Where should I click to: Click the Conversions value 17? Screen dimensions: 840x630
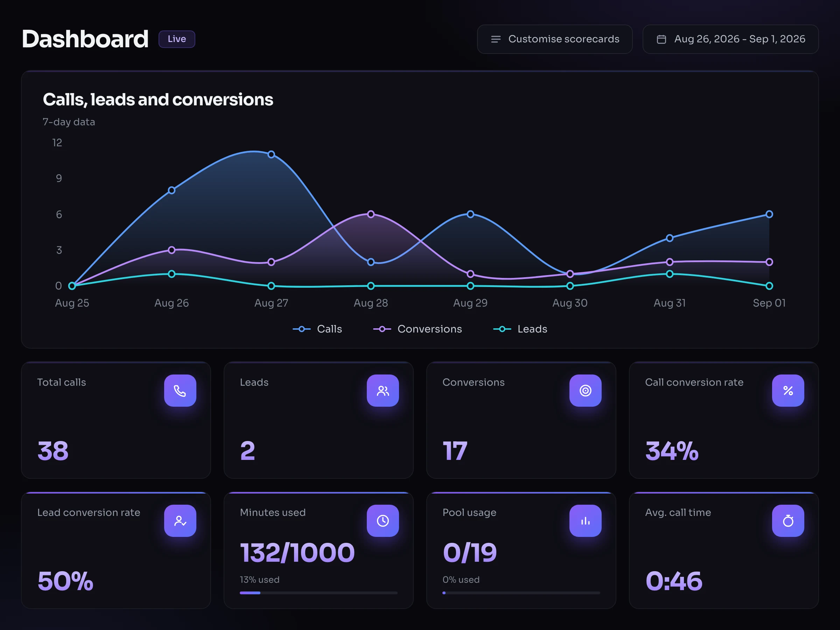click(x=455, y=451)
